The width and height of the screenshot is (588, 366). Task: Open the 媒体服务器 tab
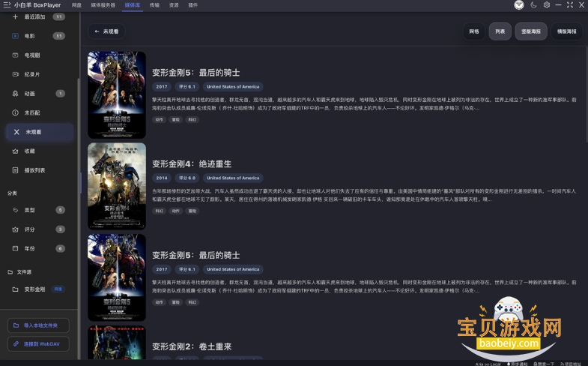[103, 5]
